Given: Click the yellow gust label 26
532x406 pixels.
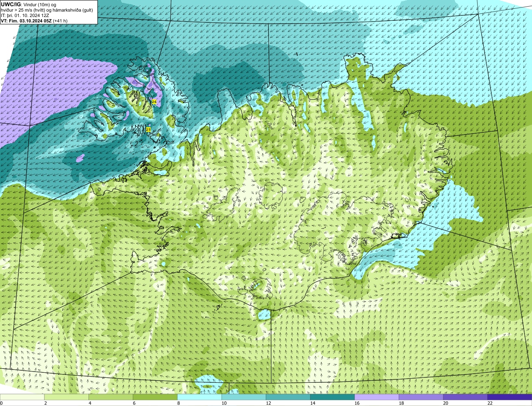Looking at the screenshot, I should point(154,102).
